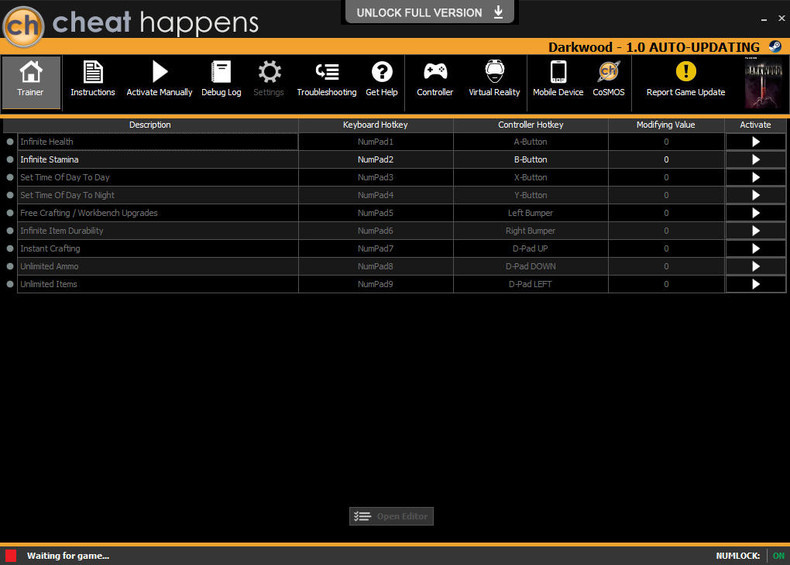
Task: Click the Description column header
Action: (x=150, y=125)
